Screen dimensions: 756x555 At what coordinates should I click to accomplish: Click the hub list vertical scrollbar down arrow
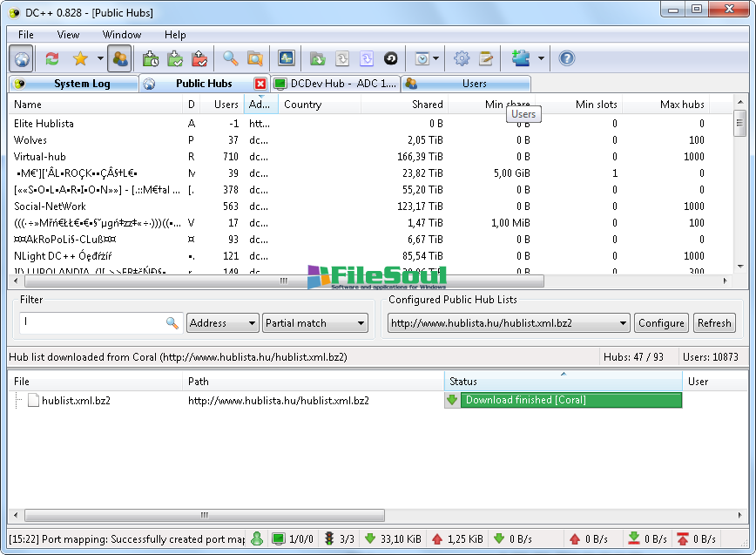tap(740, 266)
